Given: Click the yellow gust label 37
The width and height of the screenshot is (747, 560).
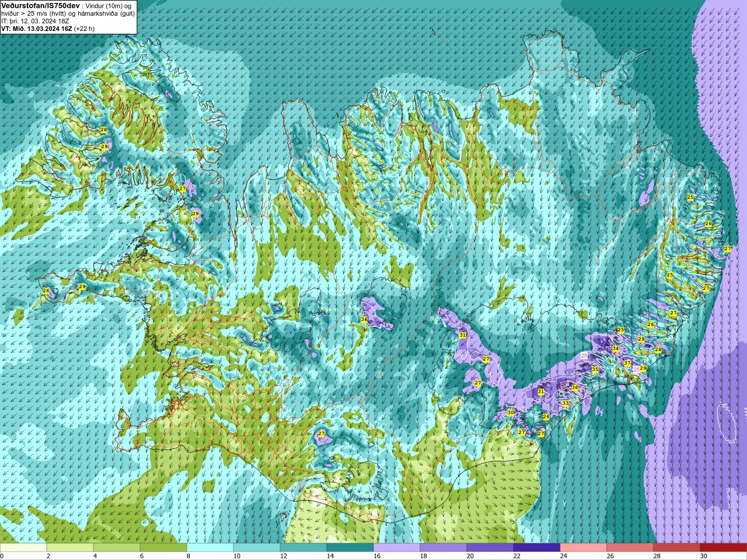Looking at the screenshot, I should 627,363.
